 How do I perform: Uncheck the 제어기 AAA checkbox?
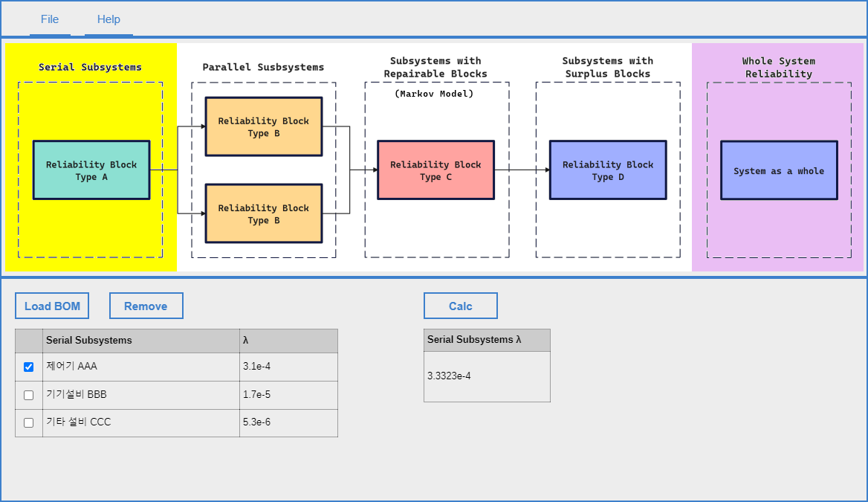[29, 367]
